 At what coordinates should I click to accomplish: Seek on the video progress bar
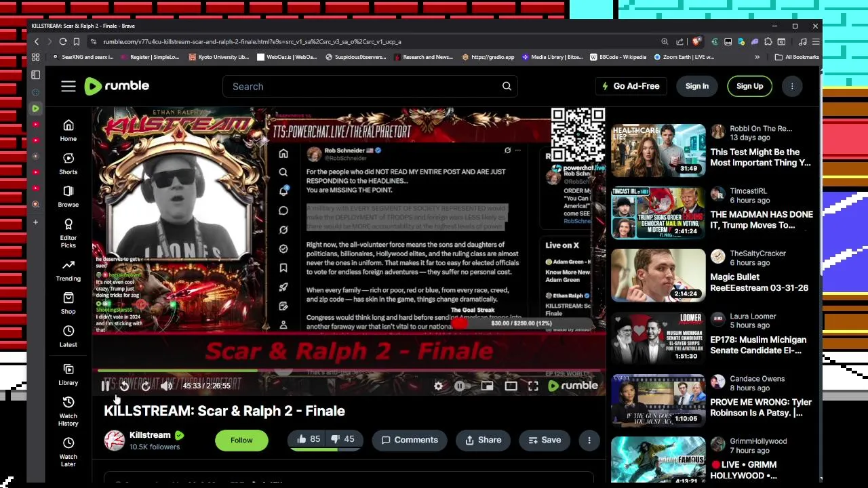(349, 371)
